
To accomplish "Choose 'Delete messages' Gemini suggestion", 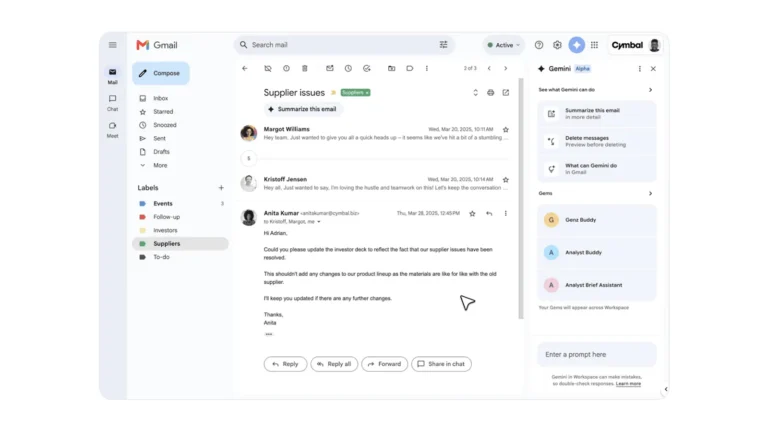I will pyautogui.click(x=597, y=142).
